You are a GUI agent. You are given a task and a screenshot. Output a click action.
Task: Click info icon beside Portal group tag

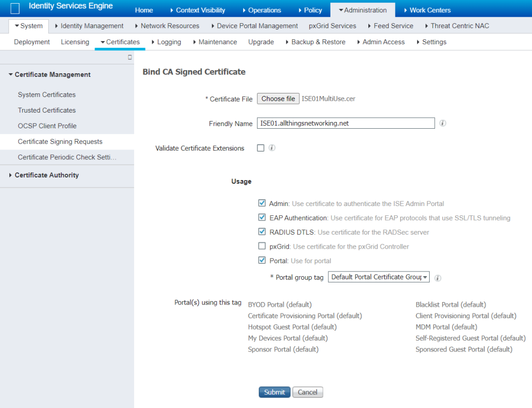[438, 278]
